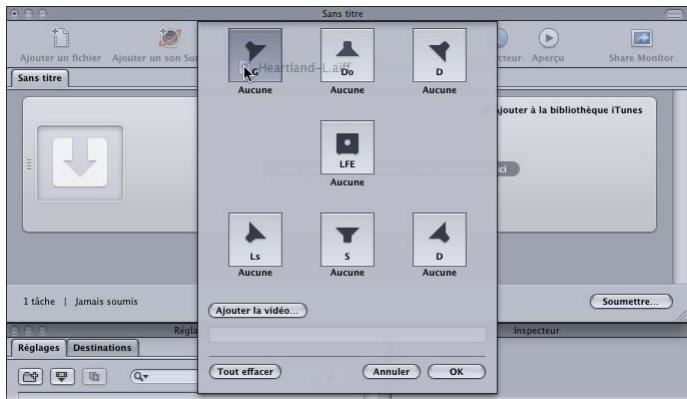This screenshot has height=399, width=687.
Task: Click the "Jamais soumis" status text
Action: coord(106,301)
